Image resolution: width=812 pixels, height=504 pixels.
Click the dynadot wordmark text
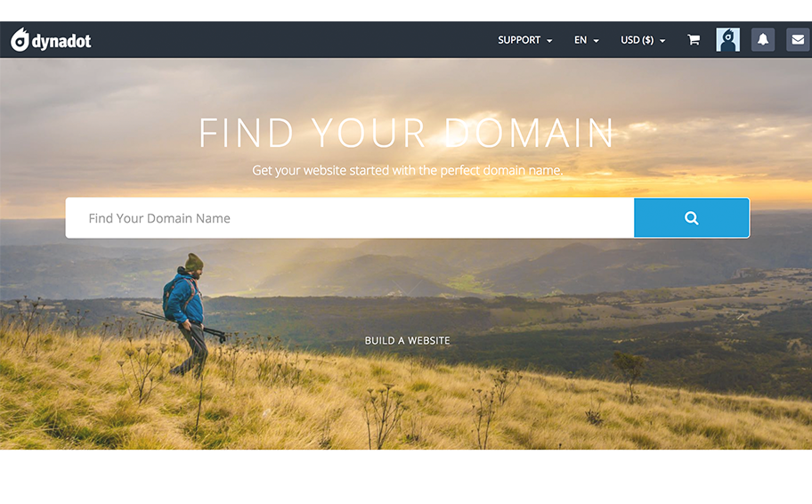[x=61, y=41]
